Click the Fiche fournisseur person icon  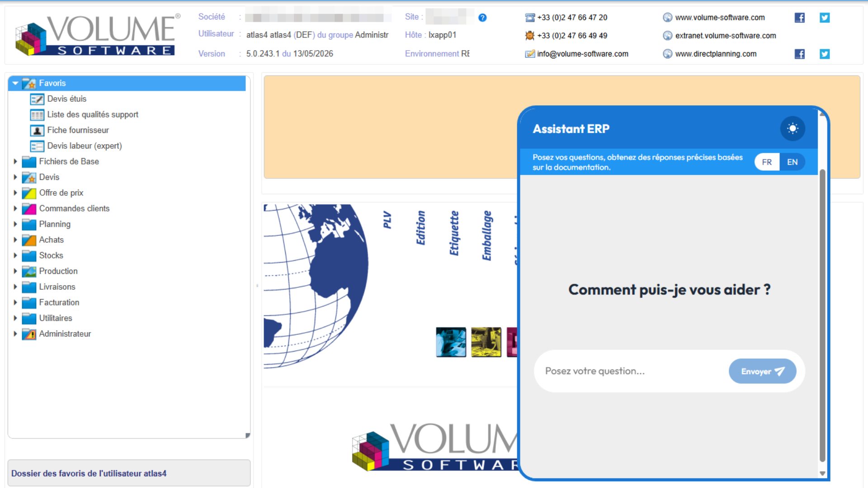tap(37, 130)
